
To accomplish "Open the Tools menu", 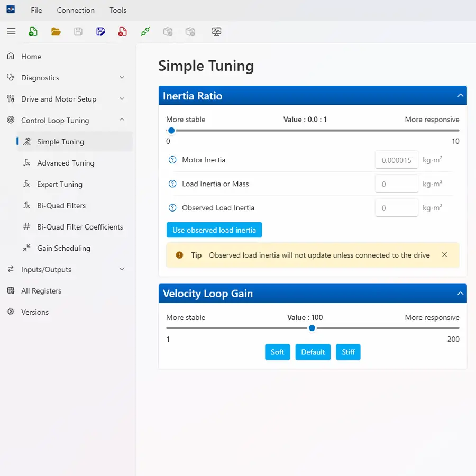I will click(x=118, y=10).
